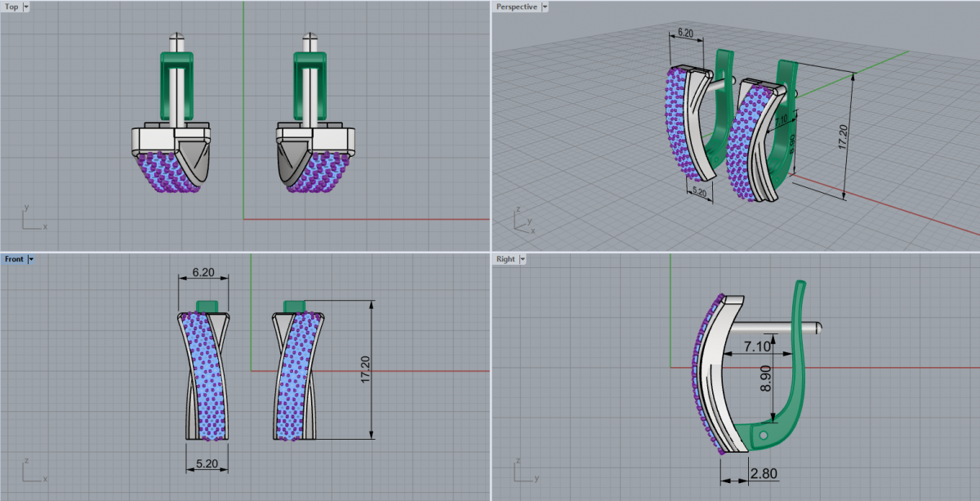The height and width of the screenshot is (501, 980).
Task: Click the world axes icon in Right viewport
Action: pyautogui.click(x=523, y=471)
